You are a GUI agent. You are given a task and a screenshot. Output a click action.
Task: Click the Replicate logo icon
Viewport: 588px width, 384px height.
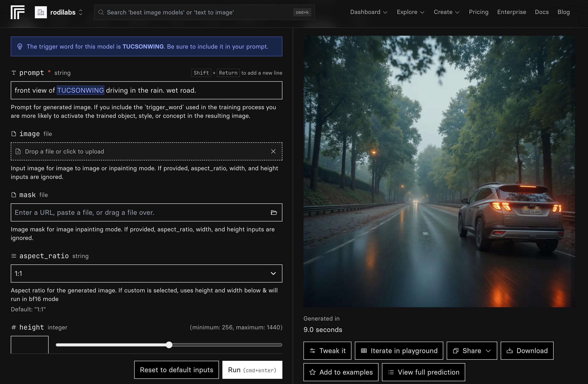[x=18, y=12]
